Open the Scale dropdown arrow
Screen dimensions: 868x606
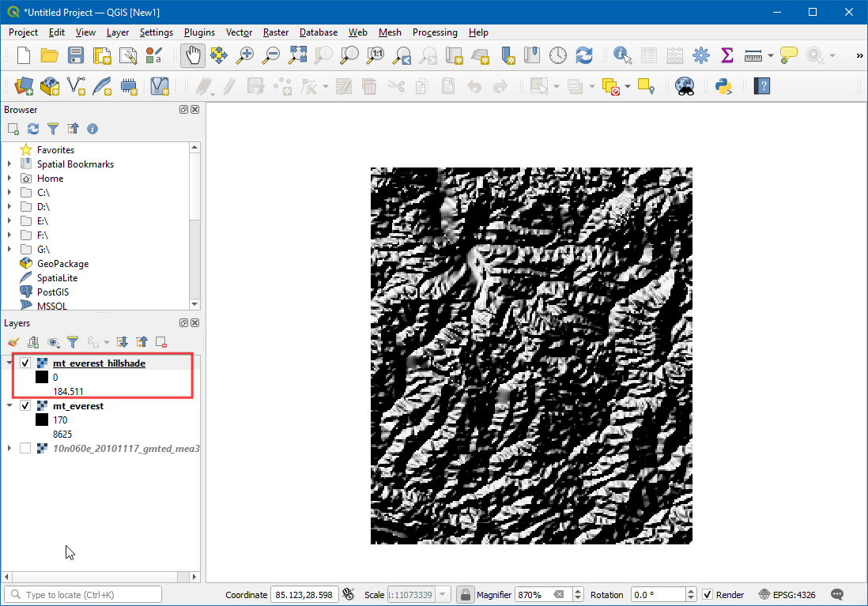[443, 595]
